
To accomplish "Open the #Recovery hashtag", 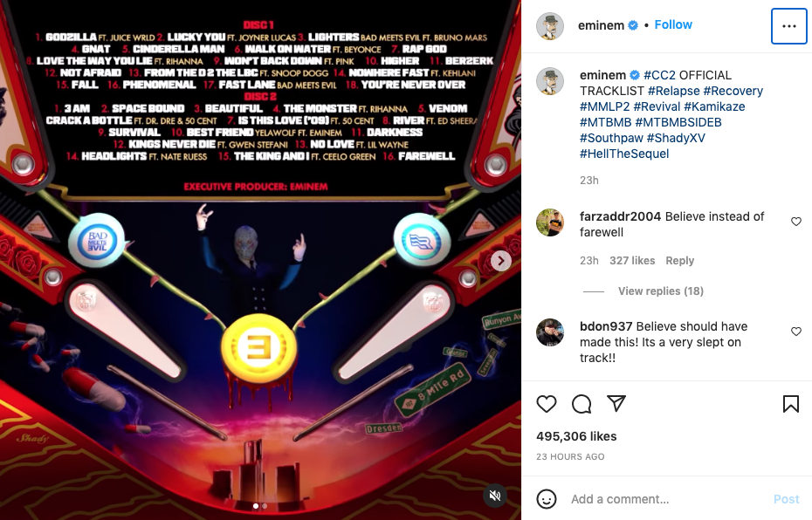I will pos(733,91).
